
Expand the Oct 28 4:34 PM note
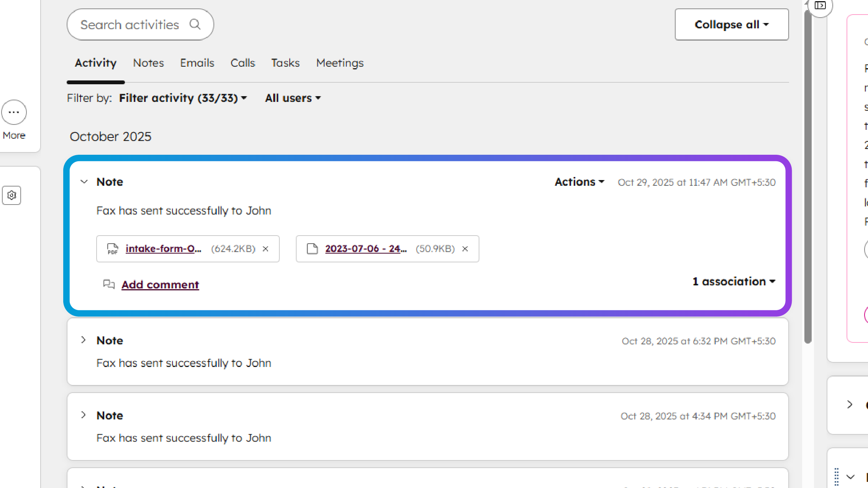(83, 415)
